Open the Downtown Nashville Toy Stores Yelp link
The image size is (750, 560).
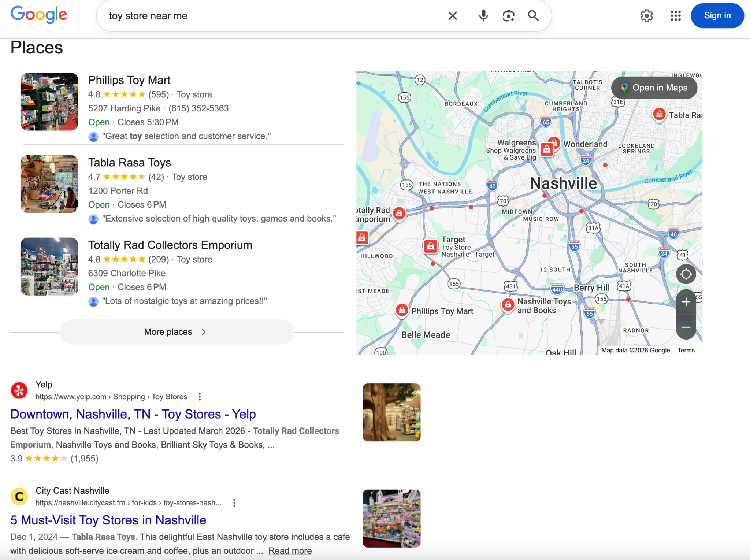click(x=133, y=414)
